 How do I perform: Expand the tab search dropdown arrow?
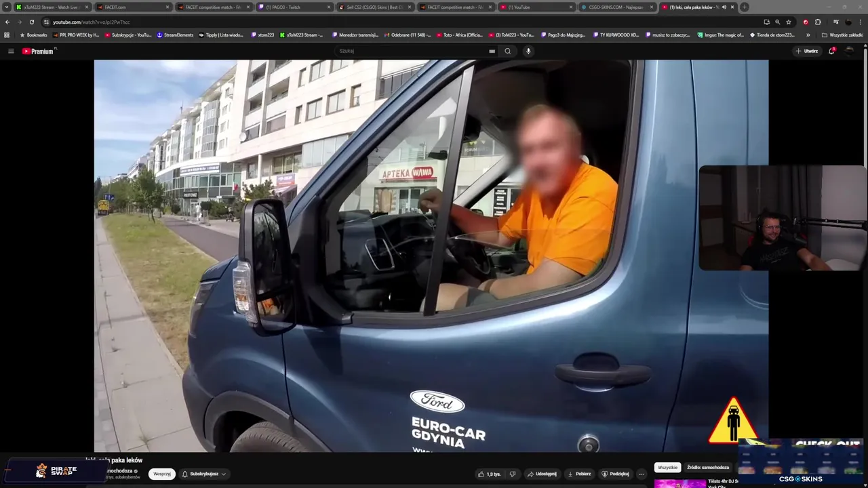tap(7, 7)
